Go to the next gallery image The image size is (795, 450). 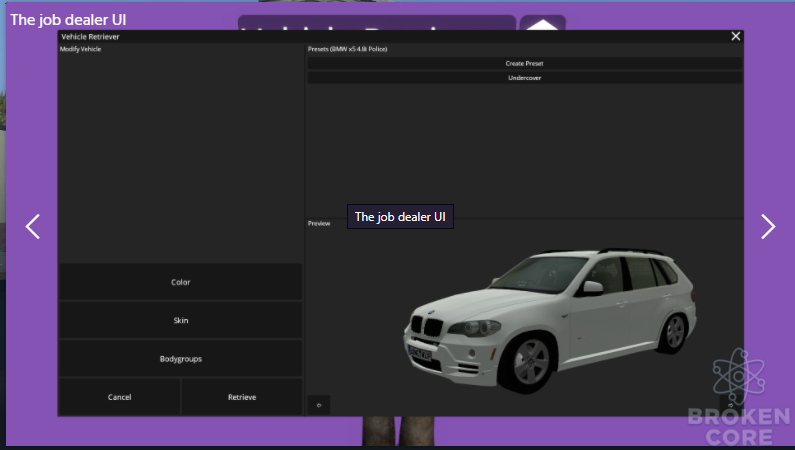(x=768, y=226)
